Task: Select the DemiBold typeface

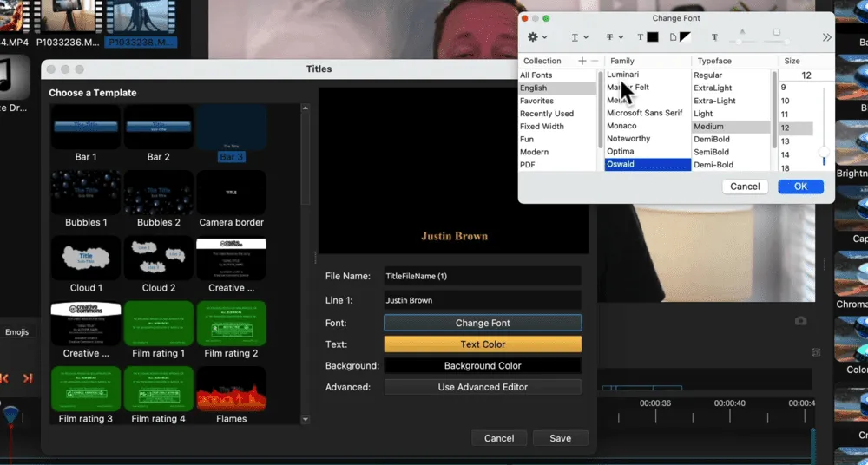Action: pyautogui.click(x=712, y=139)
